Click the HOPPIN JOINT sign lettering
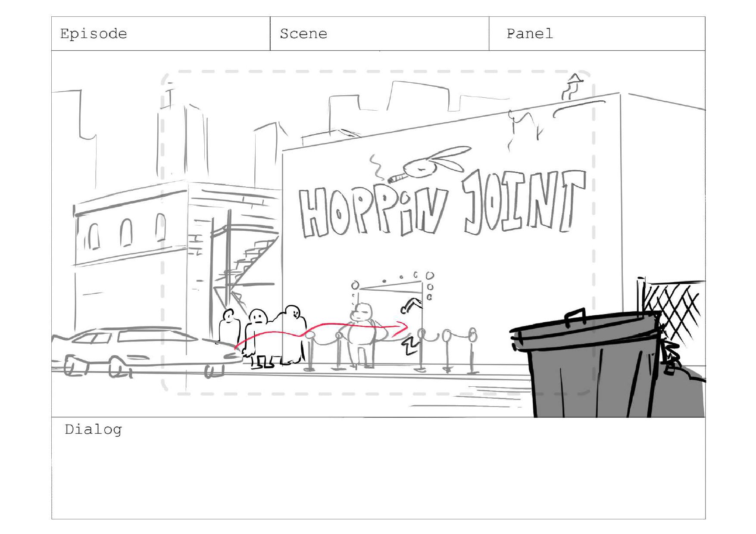 [x=442, y=204]
